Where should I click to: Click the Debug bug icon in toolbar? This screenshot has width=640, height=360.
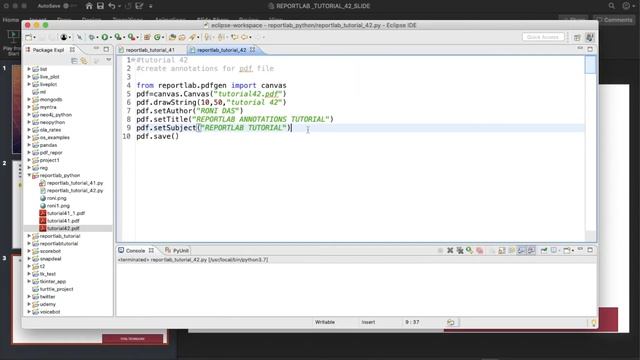coord(92,37)
